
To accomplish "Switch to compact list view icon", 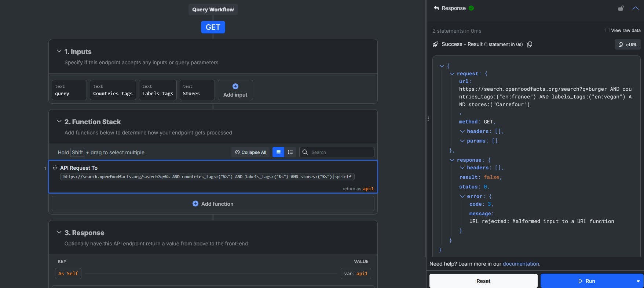I will pyautogui.click(x=278, y=152).
